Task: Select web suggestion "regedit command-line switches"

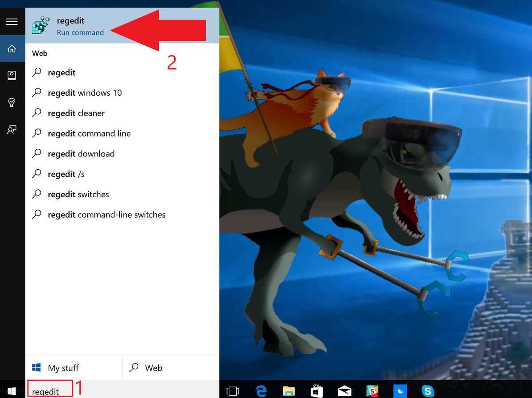Action: (122, 215)
